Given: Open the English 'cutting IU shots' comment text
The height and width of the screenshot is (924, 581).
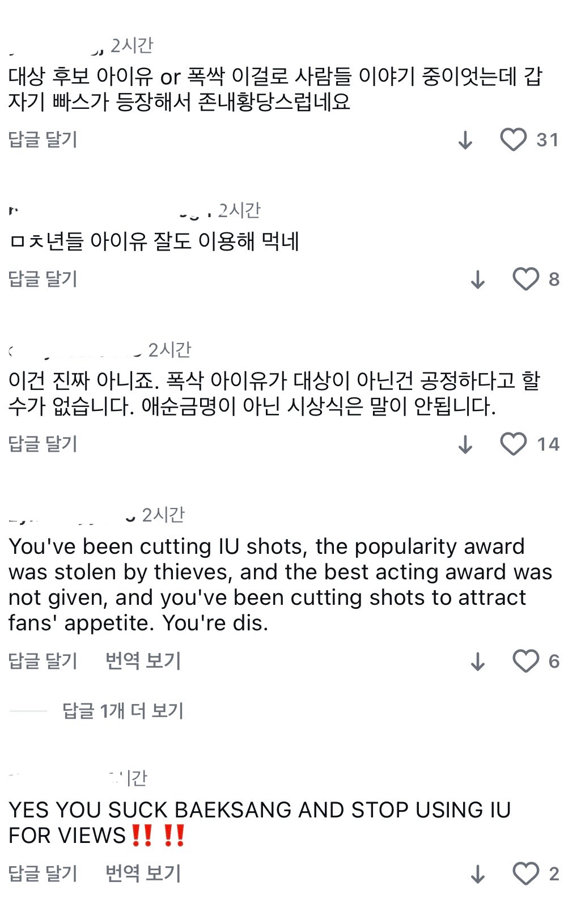Looking at the screenshot, I should [x=278, y=584].
